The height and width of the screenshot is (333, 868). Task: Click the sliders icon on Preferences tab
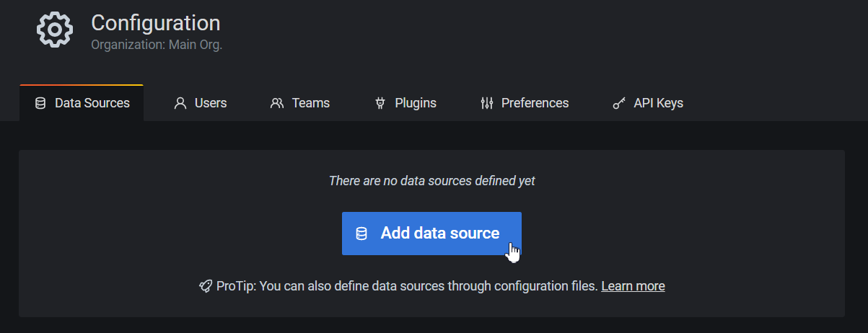tap(486, 103)
